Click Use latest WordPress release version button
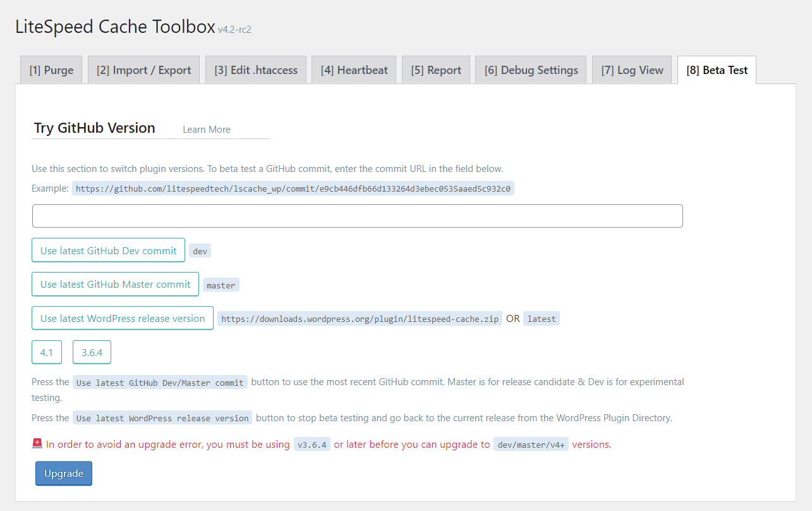Image resolution: width=812 pixels, height=511 pixels. click(x=123, y=318)
